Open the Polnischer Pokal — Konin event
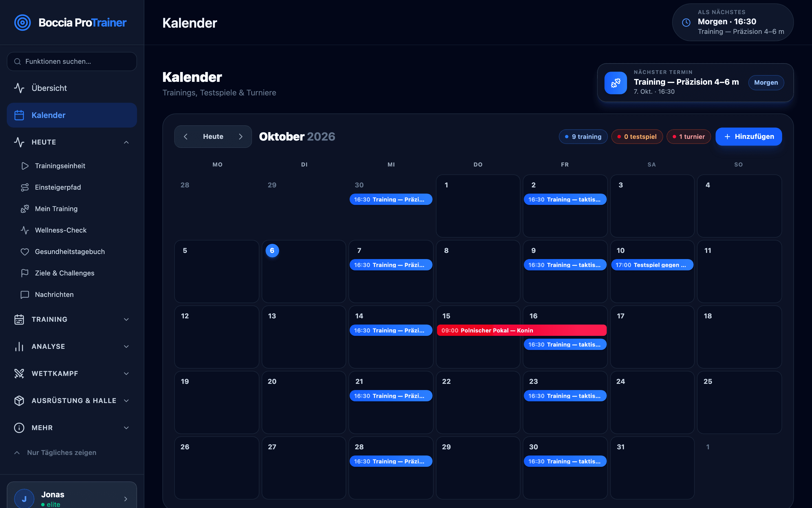Viewport: 812px width, 508px height. point(521,330)
